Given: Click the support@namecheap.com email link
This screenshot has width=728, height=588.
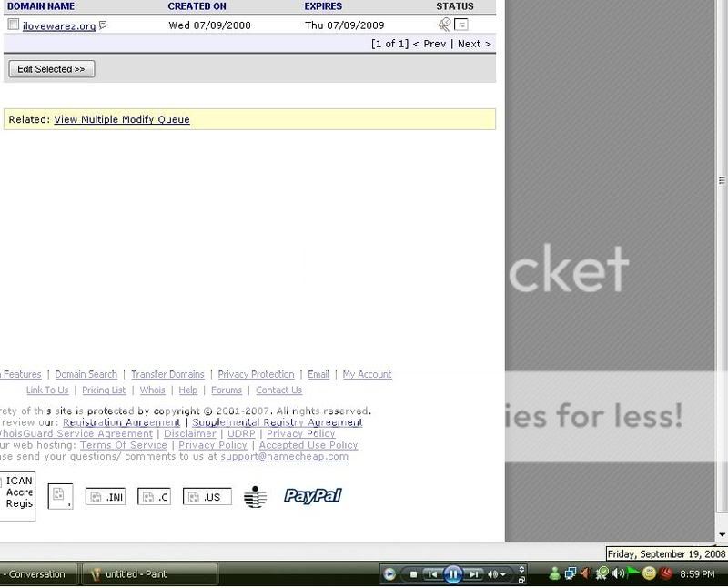Looking at the screenshot, I should (x=284, y=457).
